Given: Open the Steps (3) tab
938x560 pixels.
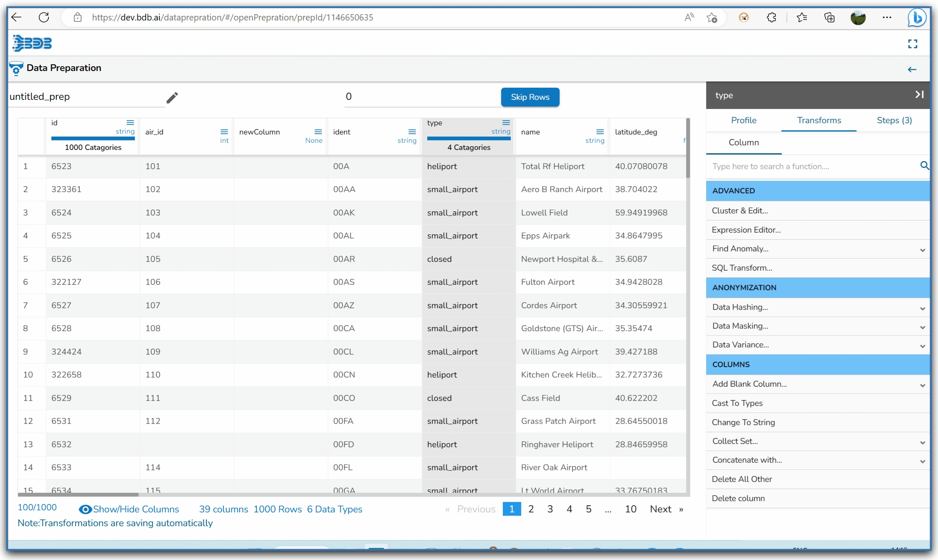Looking at the screenshot, I should (894, 120).
